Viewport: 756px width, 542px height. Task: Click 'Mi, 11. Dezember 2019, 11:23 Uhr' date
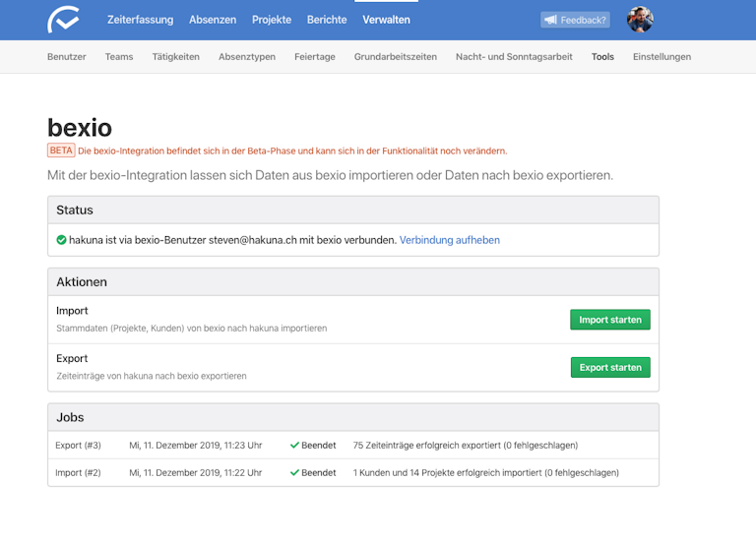(196, 446)
